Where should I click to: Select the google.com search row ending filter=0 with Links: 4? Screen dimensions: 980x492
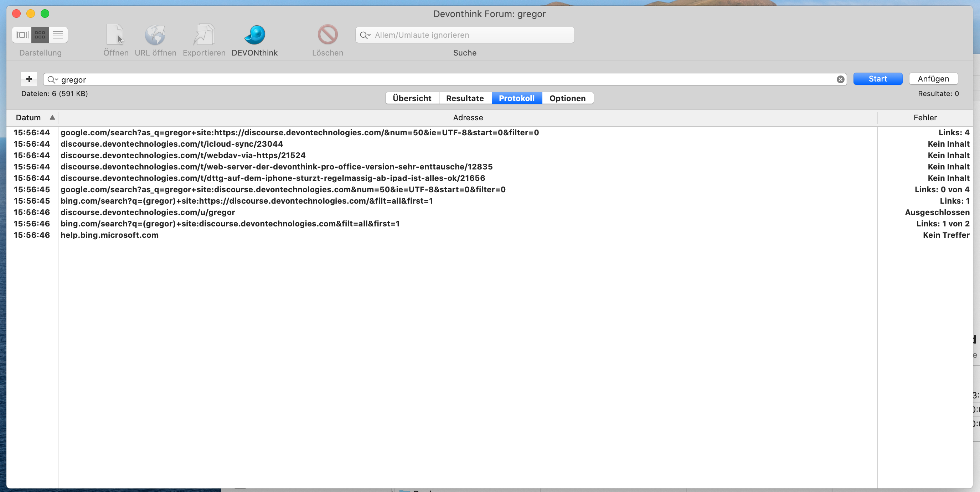tap(490, 132)
